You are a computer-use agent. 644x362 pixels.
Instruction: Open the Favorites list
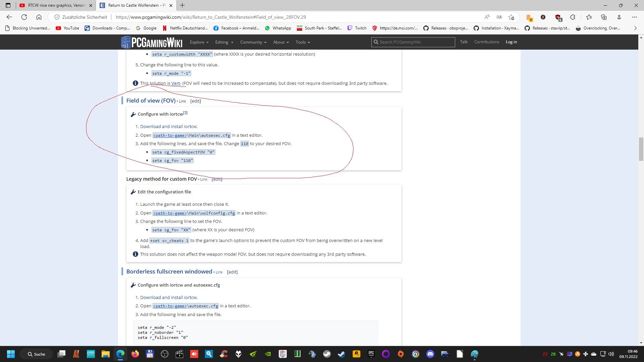[589, 17]
